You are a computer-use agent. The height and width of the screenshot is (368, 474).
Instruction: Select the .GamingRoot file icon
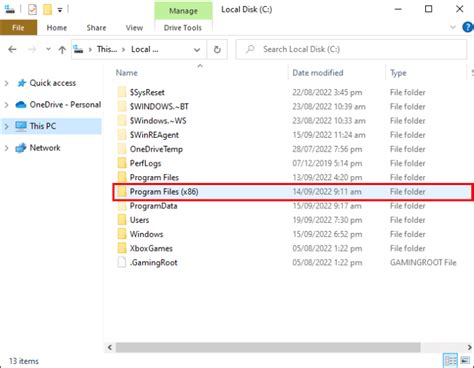122,262
